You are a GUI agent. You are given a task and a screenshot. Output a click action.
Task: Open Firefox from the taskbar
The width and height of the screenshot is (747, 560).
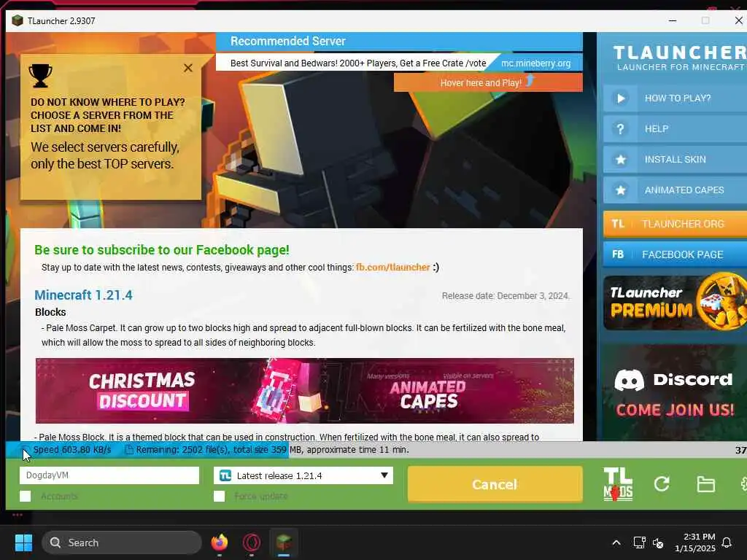pos(219,542)
